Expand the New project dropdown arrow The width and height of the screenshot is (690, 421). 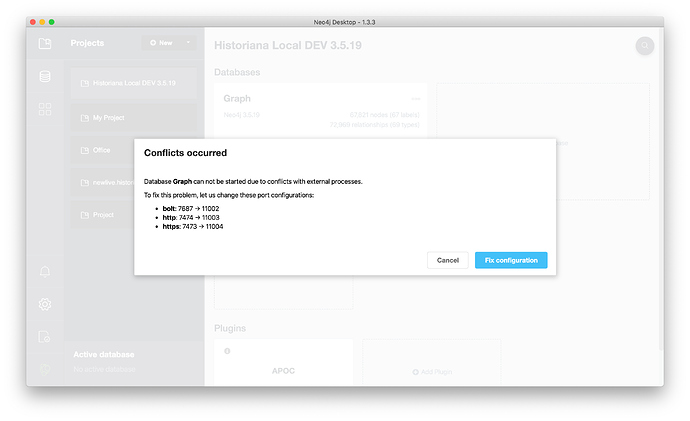[188, 43]
